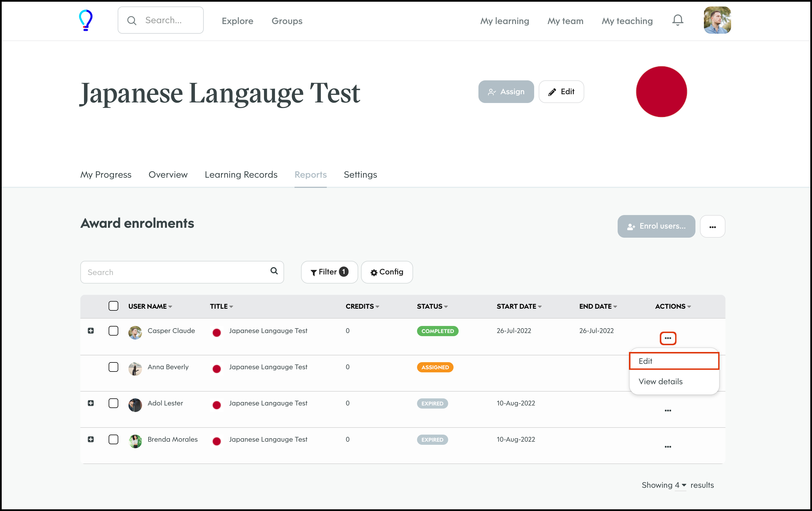Click the pencil Edit button near the title

pyautogui.click(x=561, y=92)
